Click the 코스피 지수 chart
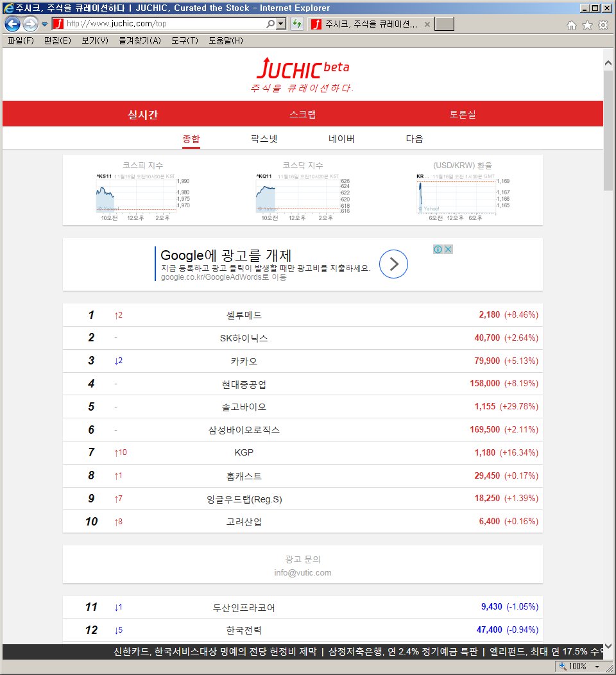The height and width of the screenshot is (675, 616). coord(142,197)
